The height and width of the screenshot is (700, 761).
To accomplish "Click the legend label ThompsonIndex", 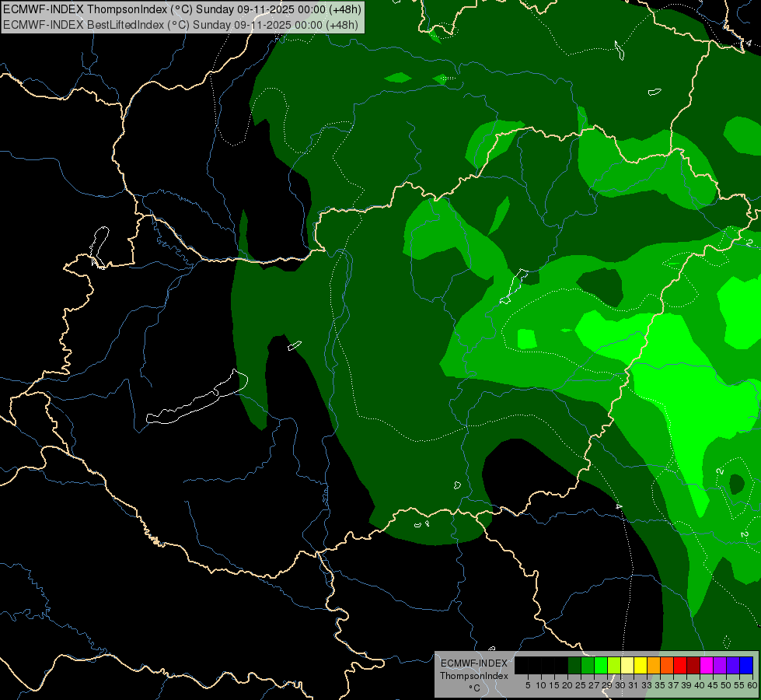I will (x=474, y=676).
